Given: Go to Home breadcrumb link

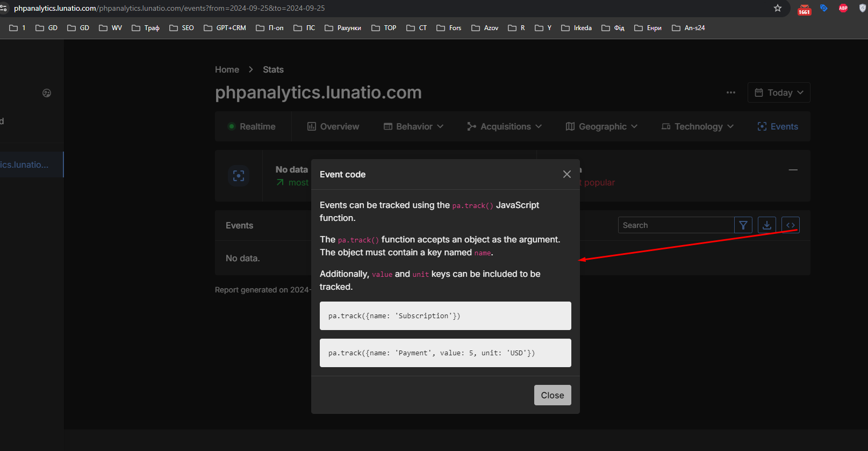Looking at the screenshot, I should coord(227,69).
